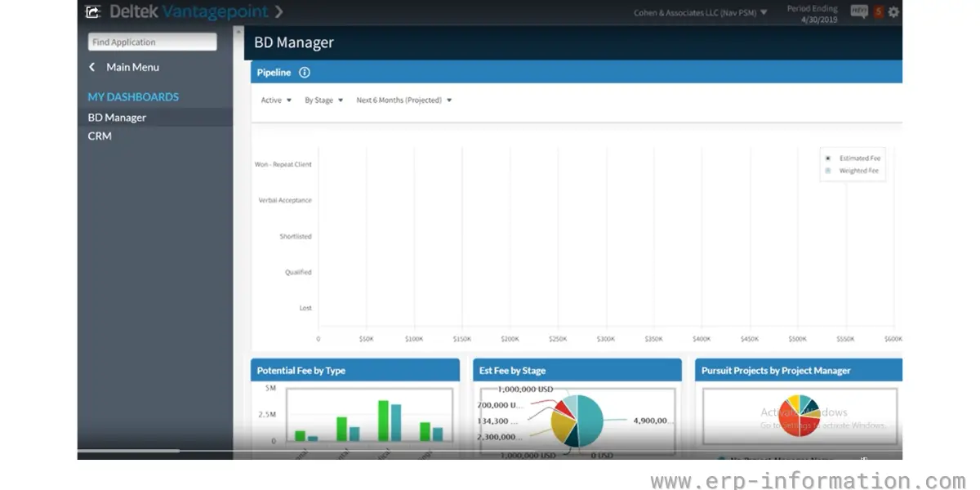Click the Pipeline info icon
This screenshot has width=980, height=490.
click(305, 73)
